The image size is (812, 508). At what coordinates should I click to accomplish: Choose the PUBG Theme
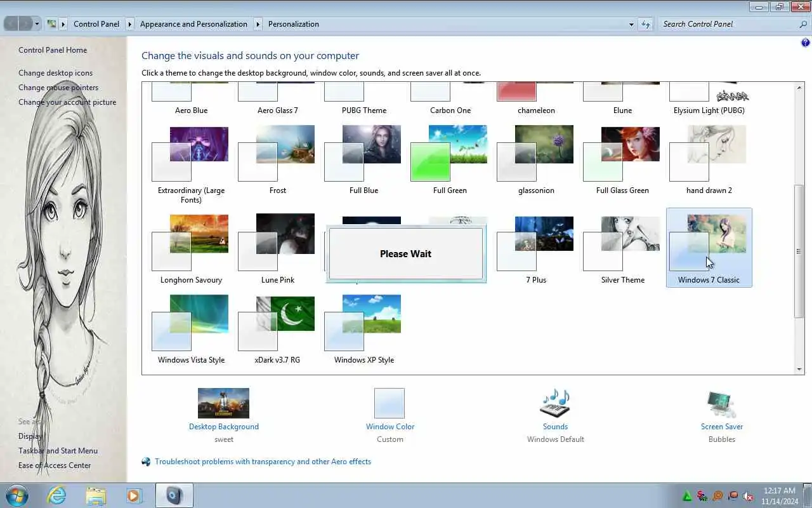(x=363, y=99)
